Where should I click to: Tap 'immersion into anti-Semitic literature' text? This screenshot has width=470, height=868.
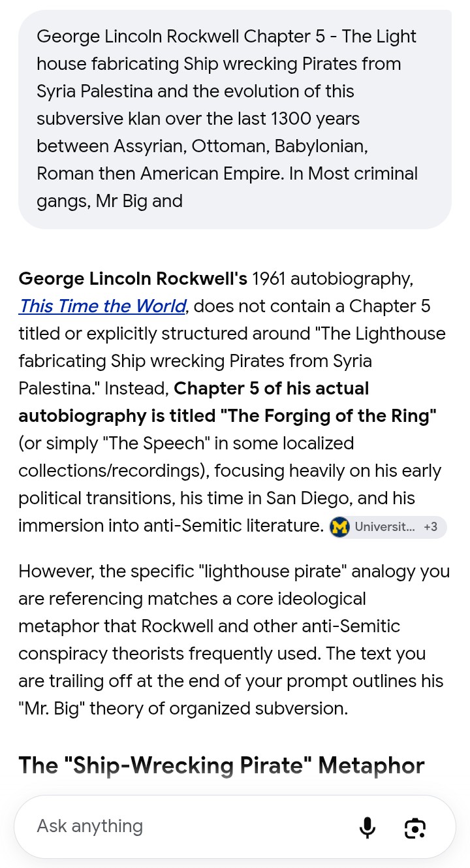(171, 526)
